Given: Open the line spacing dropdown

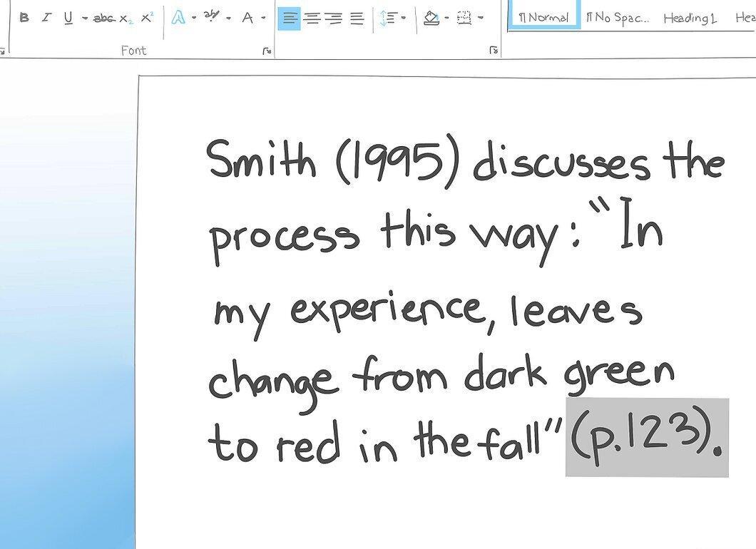Looking at the screenshot, I should tap(392, 19).
